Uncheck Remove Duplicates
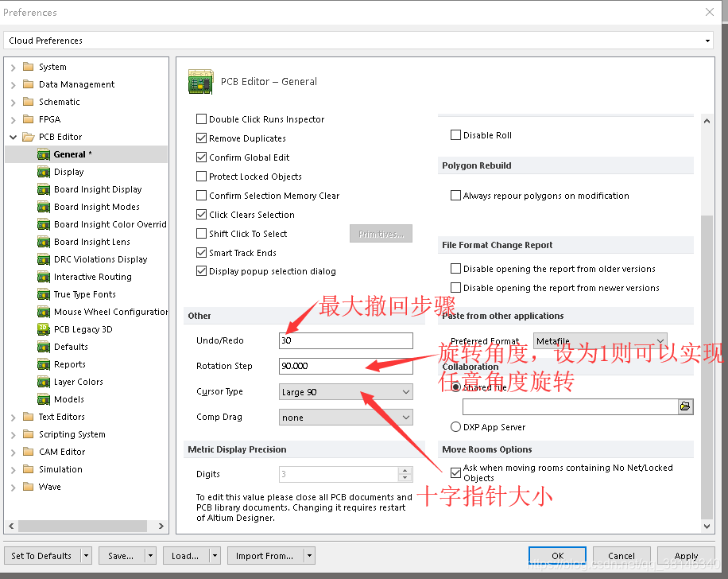The width and height of the screenshot is (728, 579). [202, 138]
